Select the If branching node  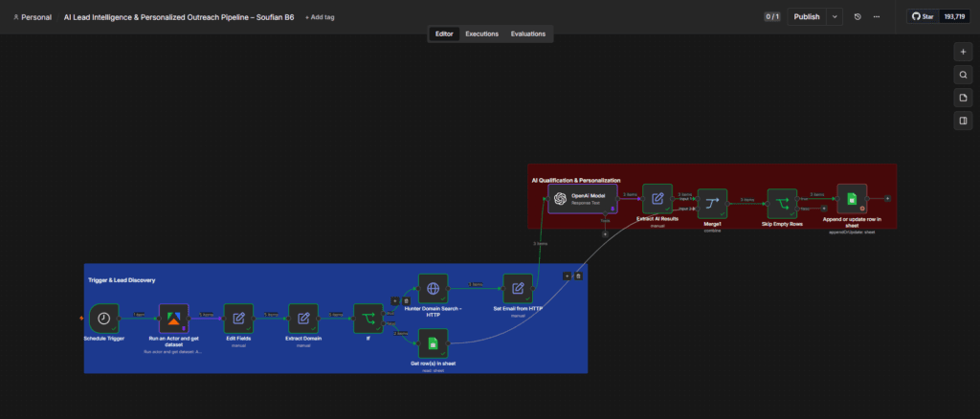tap(368, 319)
